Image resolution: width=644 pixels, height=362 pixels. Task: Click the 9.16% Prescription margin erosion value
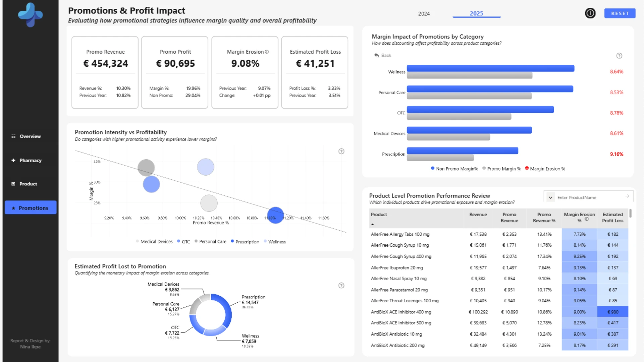616,154
